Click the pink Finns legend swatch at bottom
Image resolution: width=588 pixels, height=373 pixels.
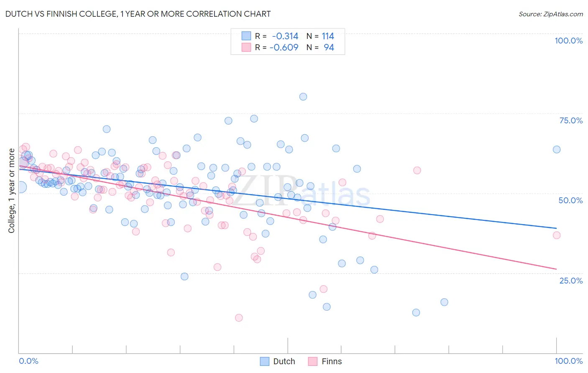(x=313, y=361)
